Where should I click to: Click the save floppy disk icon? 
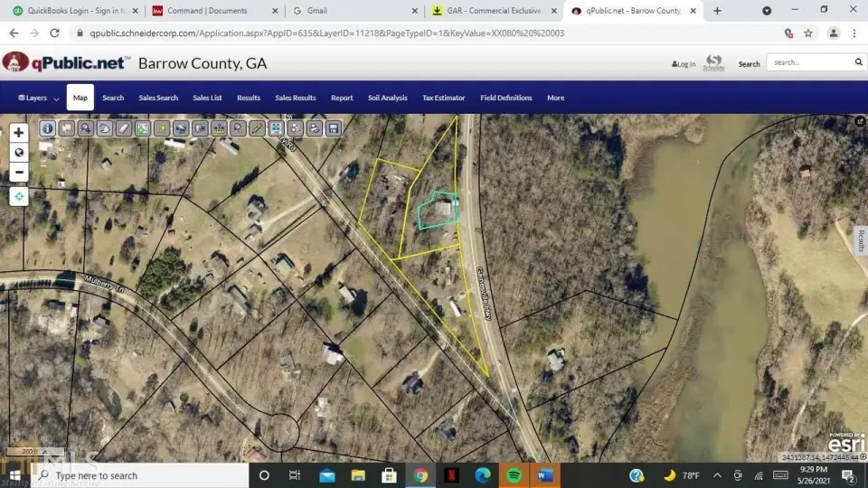334,128
